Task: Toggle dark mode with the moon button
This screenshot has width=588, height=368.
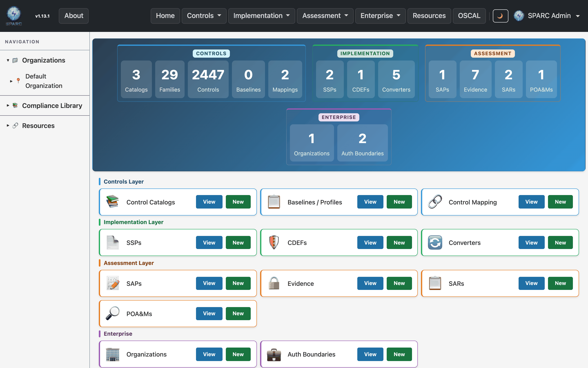Action: [x=500, y=16]
